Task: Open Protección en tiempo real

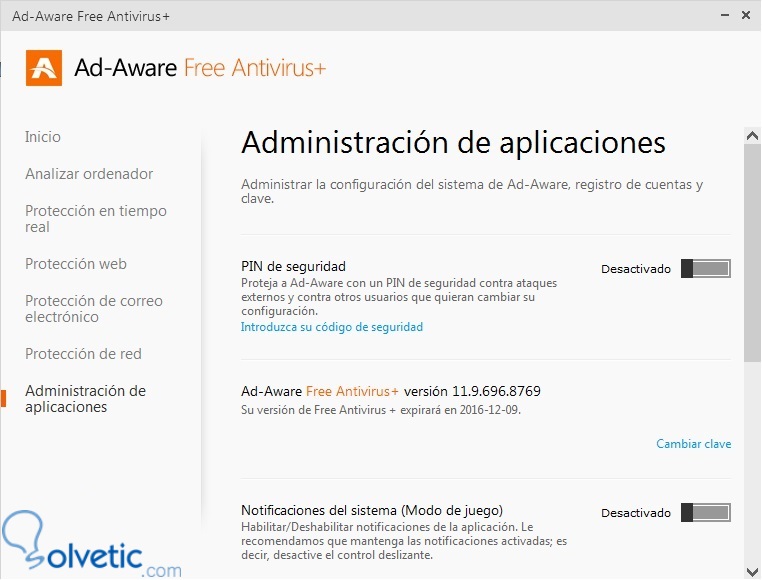Action: 96,219
